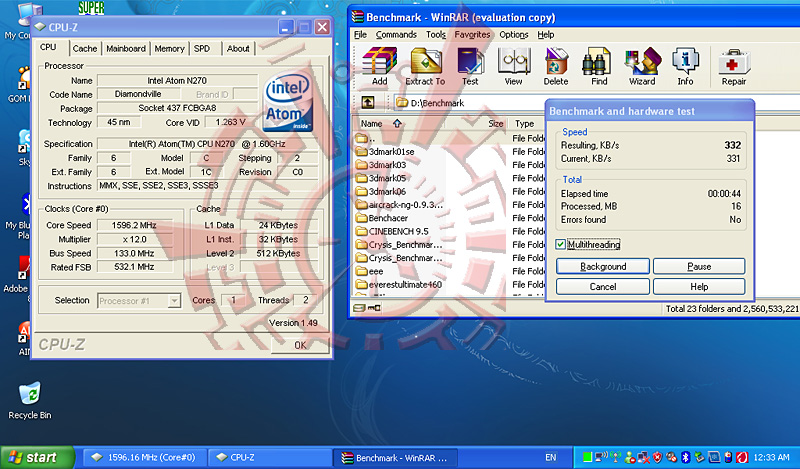This screenshot has width=800, height=469.
Task: Open the Recycle Bin desktop icon
Action: click(x=30, y=401)
